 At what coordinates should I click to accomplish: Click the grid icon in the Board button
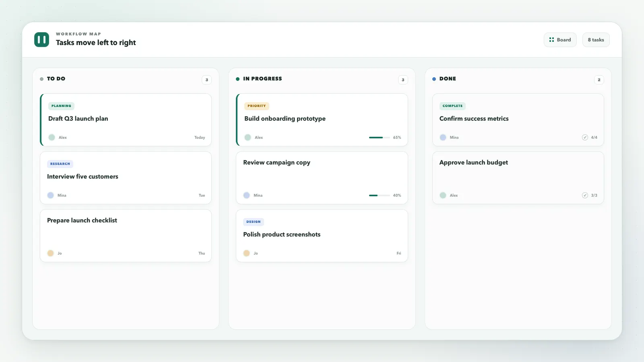pyautogui.click(x=551, y=40)
